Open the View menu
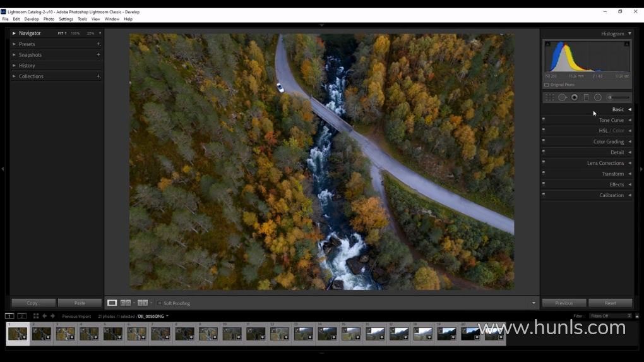The height and width of the screenshot is (362, 644). [96, 19]
